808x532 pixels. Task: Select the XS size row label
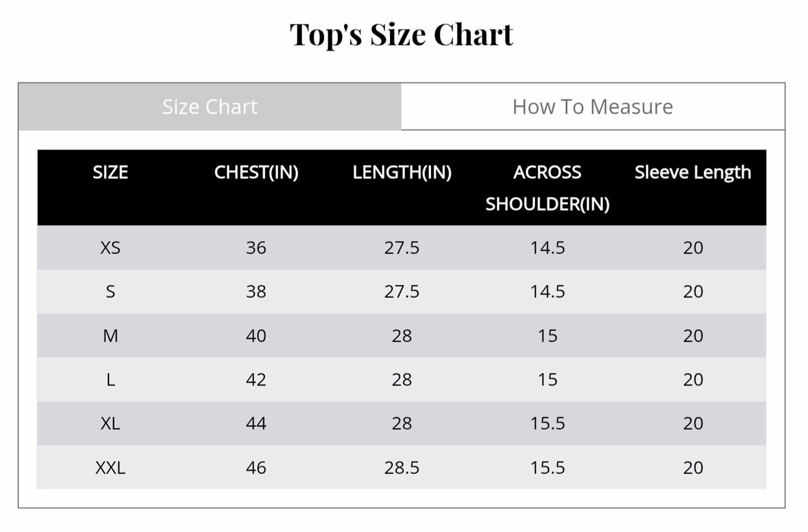(110, 248)
